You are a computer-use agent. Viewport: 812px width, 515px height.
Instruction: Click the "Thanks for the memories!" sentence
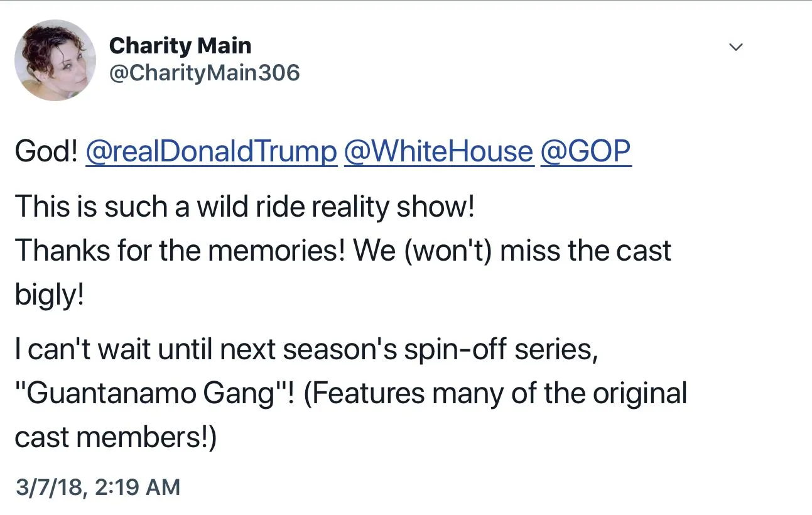pos(180,251)
